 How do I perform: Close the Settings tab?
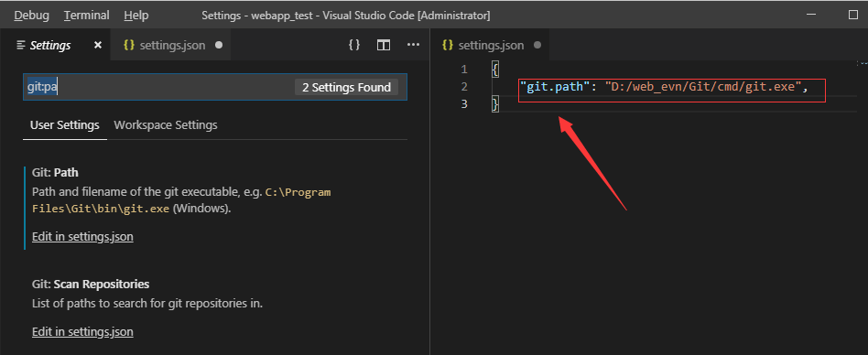point(98,46)
